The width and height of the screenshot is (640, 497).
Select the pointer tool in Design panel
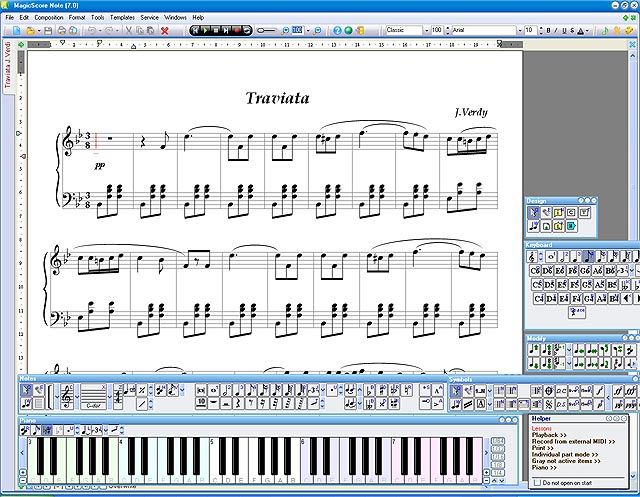pos(533,212)
